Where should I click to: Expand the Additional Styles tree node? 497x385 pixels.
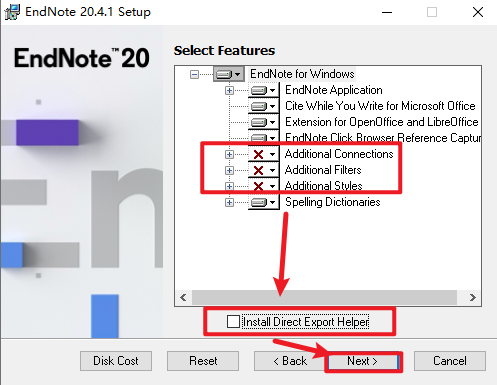(229, 186)
